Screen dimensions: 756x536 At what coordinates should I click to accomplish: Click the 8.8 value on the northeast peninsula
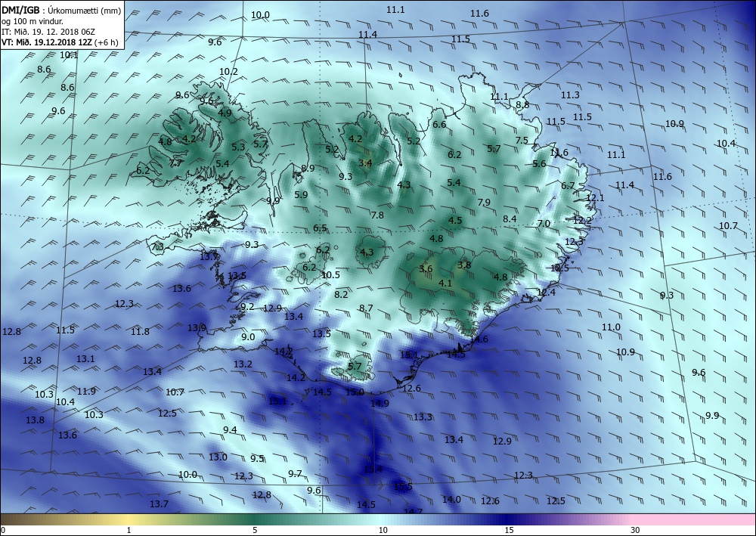point(522,104)
